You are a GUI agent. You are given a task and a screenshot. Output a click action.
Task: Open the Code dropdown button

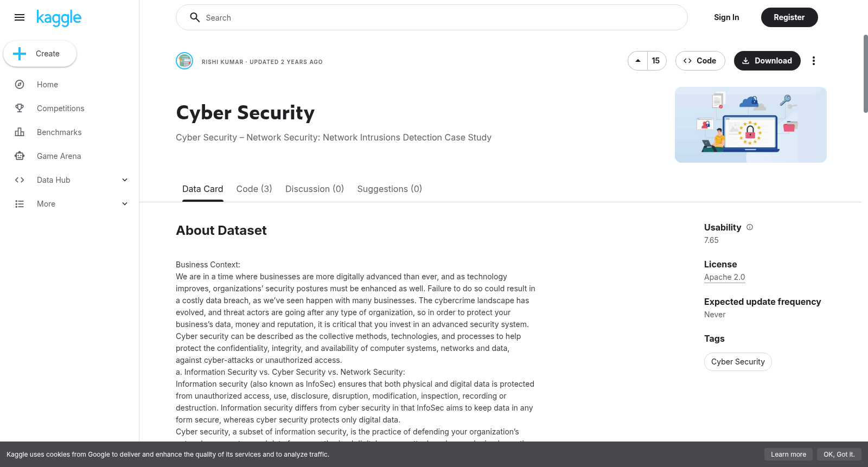(700, 61)
